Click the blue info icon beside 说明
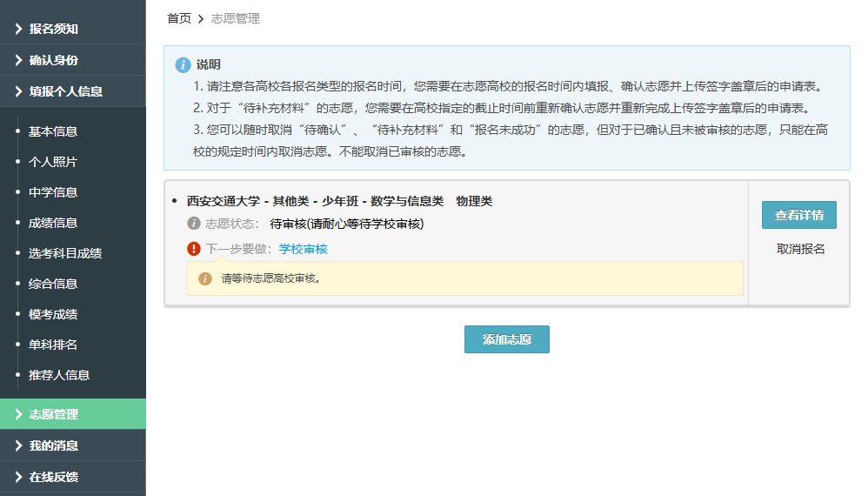This screenshot has height=496, width=868. point(183,65)
